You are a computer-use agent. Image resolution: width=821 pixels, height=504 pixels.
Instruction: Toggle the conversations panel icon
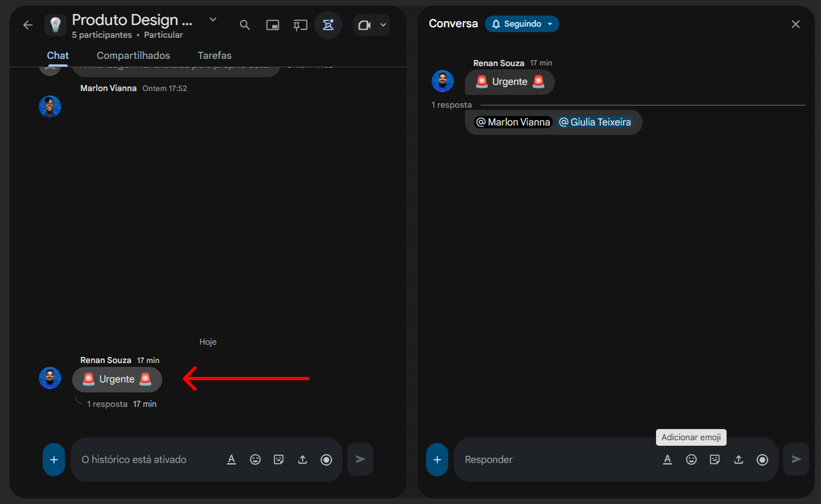(x=328, y=25)
